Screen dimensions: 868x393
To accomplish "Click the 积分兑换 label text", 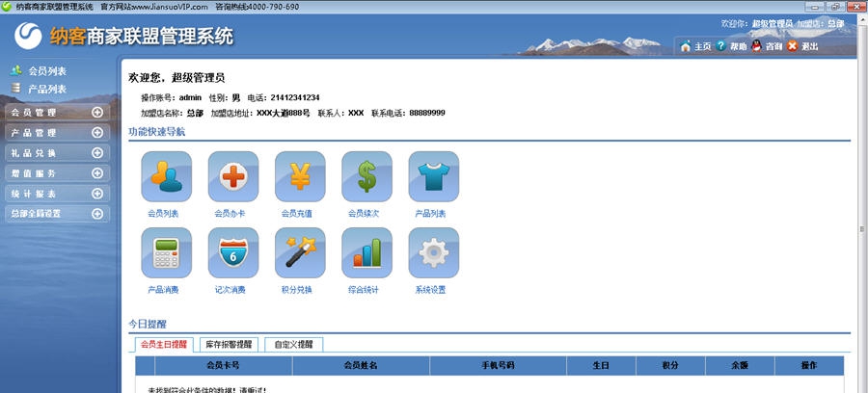I will point(297,290).
